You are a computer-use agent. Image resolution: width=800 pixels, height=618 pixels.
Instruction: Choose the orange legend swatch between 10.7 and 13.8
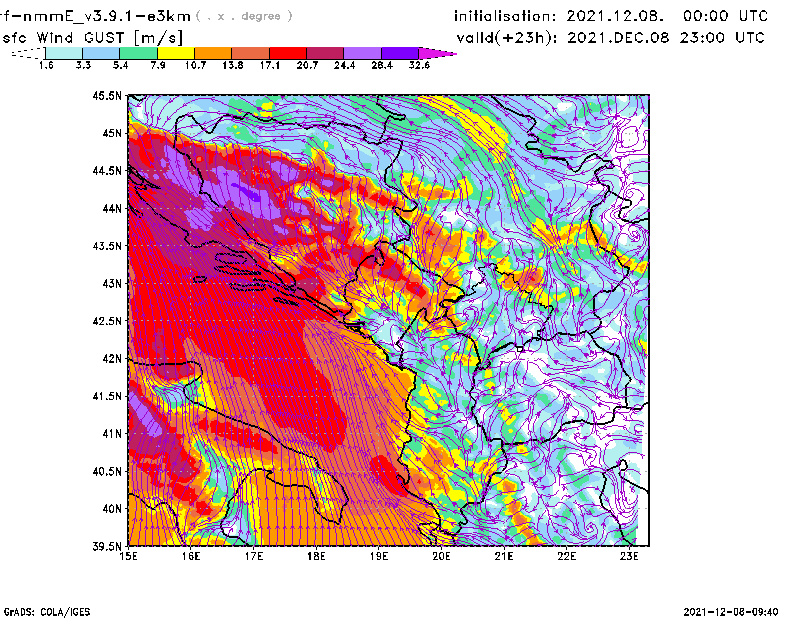213,53
